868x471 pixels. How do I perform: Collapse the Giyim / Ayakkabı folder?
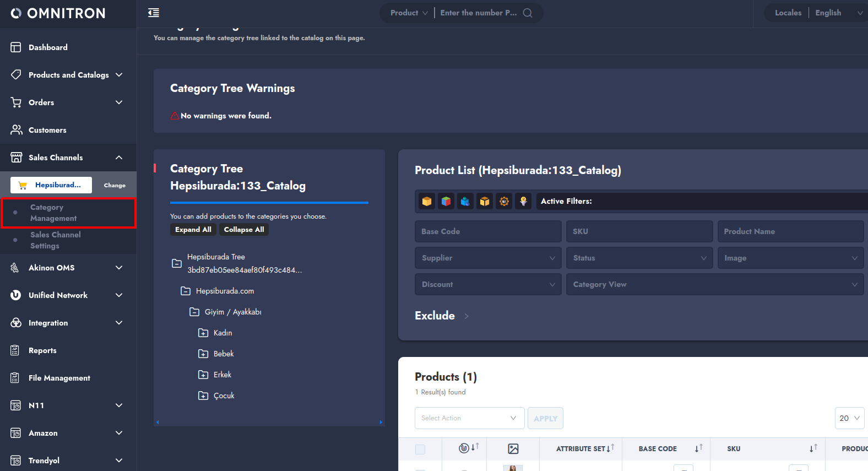coord(194,312)
